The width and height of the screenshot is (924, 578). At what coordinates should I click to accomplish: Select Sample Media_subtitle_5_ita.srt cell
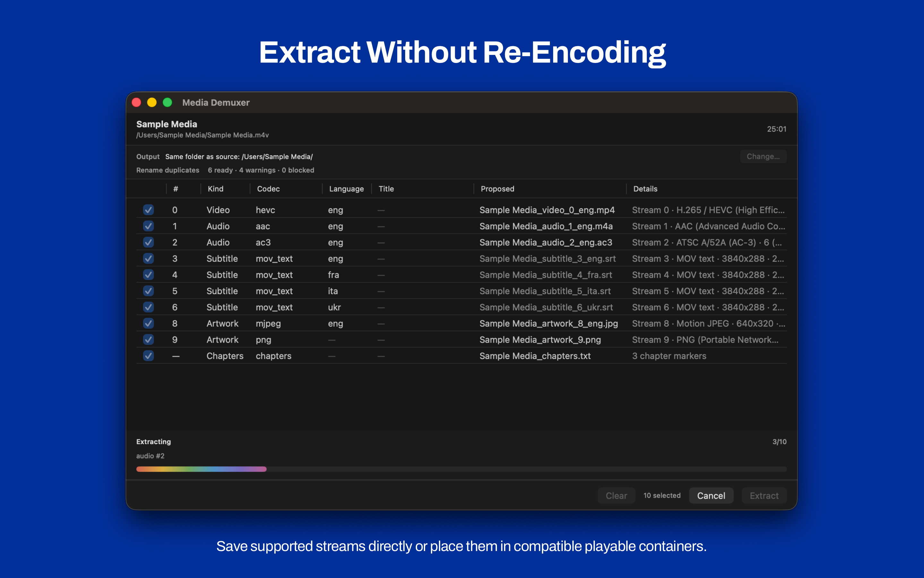pyautogui.click(x=545, y=291)
